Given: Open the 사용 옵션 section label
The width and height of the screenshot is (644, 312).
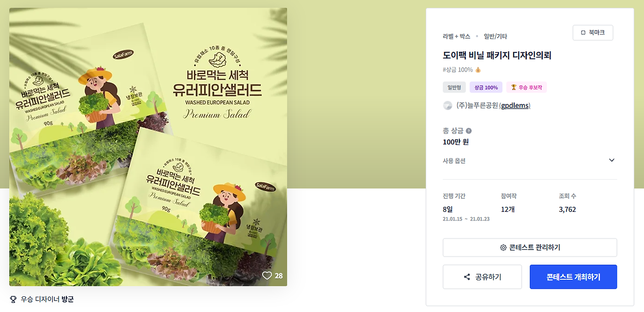Looking at the screenshot, I should tap(454, 161).
